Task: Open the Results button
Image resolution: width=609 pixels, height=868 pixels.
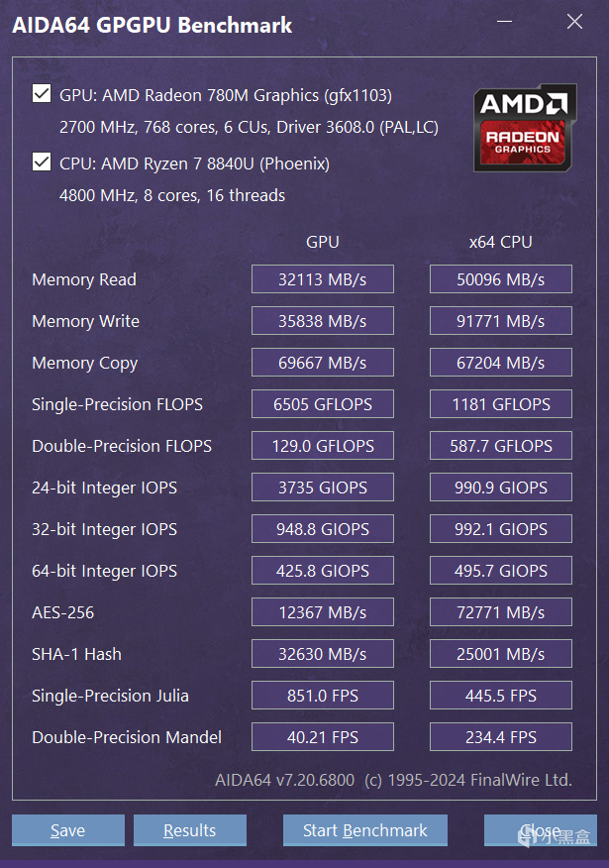Action: [x=189, y=830]
